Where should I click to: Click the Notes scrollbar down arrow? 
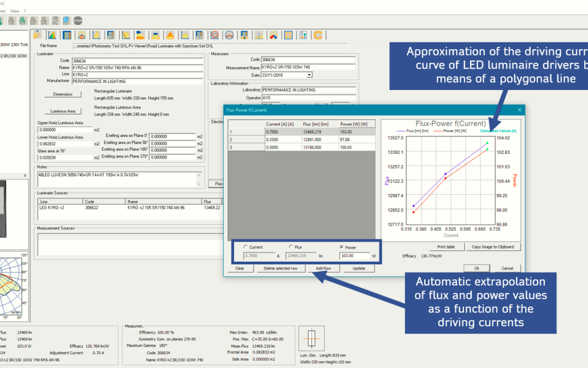(199, 184)
